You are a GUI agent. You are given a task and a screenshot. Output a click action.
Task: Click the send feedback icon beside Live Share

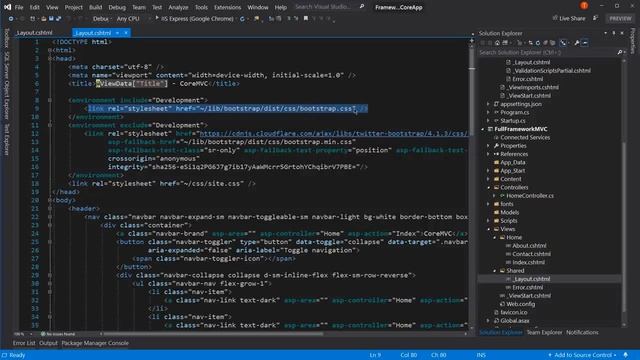(x=596, y=18)
